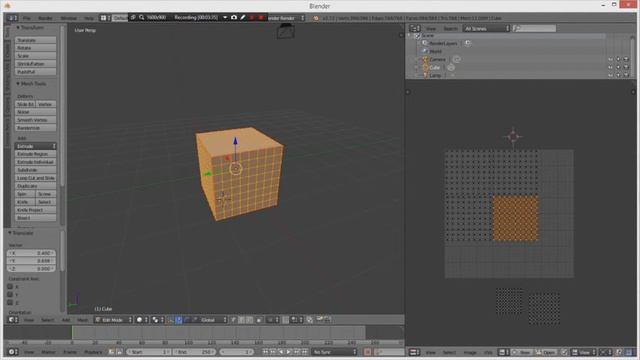Image resolution: width=640 pixels, height=360 pixels.
Task: Click the auto keyframe record button
Action: coord(367,352)
